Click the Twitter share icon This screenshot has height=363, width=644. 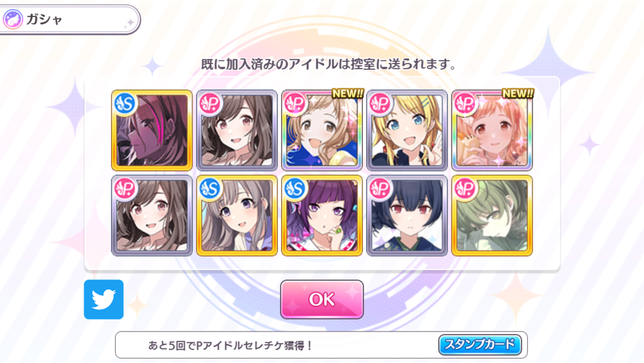[x=104, y=299]
